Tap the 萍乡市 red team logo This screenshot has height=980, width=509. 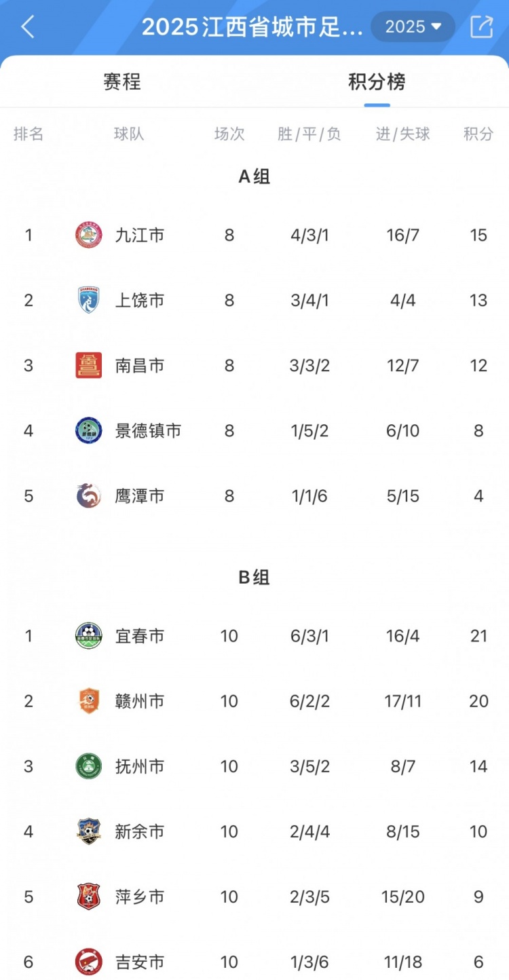click(x=89, y=897)
